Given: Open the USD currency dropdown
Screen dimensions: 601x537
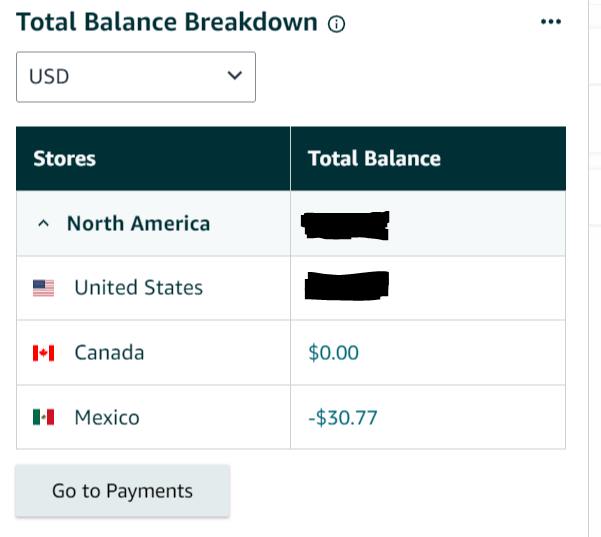Looking at the screenshot, I should tap(136, 77).
